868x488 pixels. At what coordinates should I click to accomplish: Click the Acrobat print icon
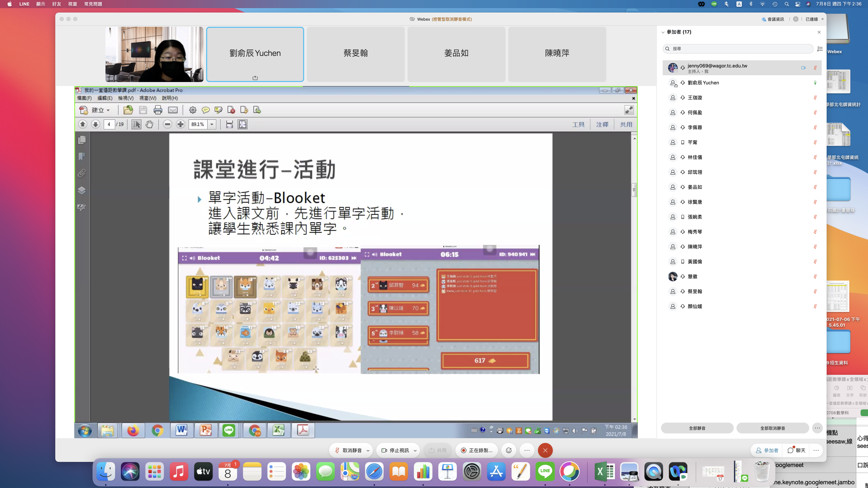(158, 110)
